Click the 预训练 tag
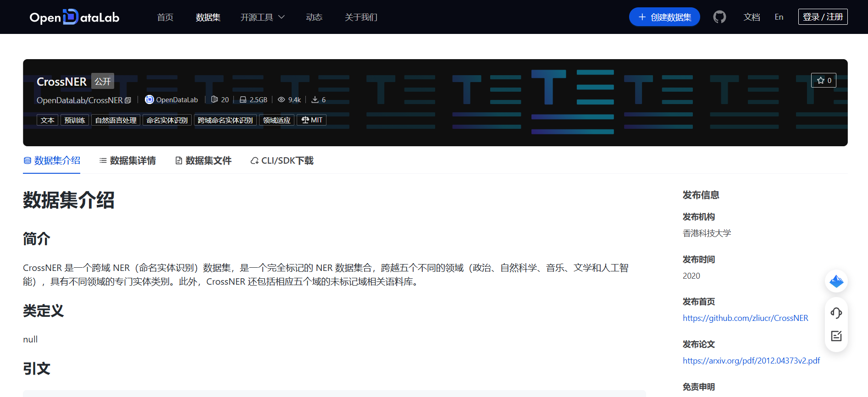Screen dimensions: 868x397 click(x=75, y=120)
